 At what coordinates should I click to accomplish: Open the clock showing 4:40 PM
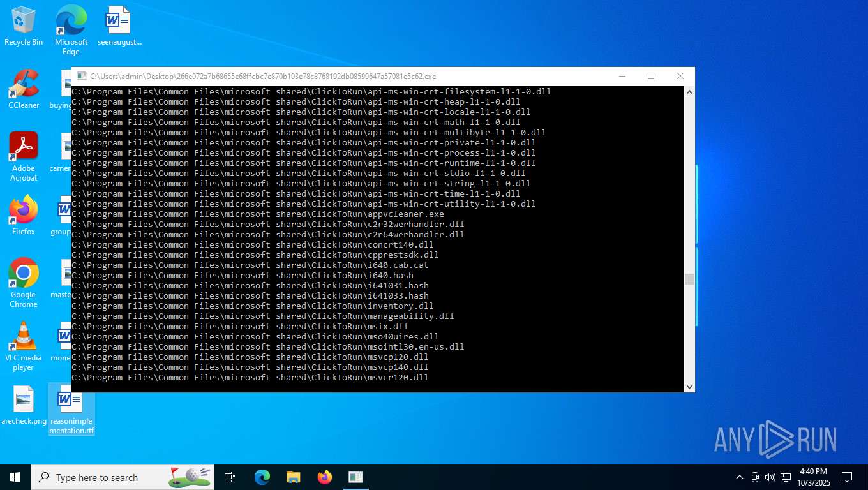coord(813,477)
